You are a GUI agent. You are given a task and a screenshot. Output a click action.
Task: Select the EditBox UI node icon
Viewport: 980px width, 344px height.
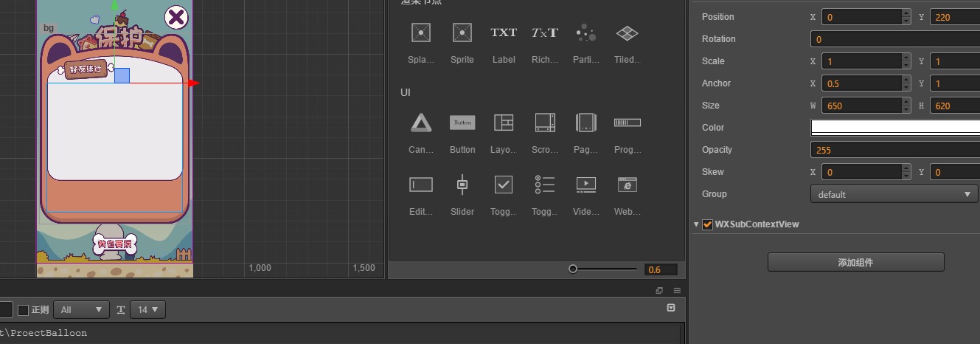point(421,185)
